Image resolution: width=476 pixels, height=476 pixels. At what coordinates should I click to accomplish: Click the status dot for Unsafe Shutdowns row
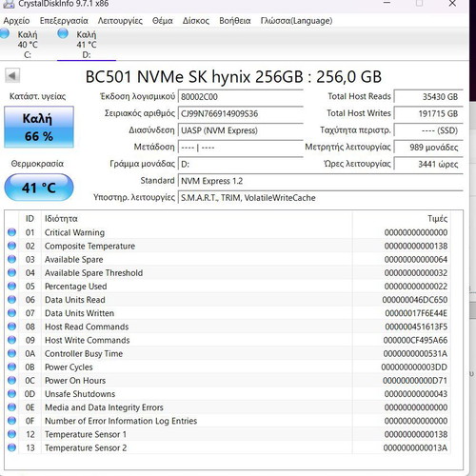click(11, 393)
